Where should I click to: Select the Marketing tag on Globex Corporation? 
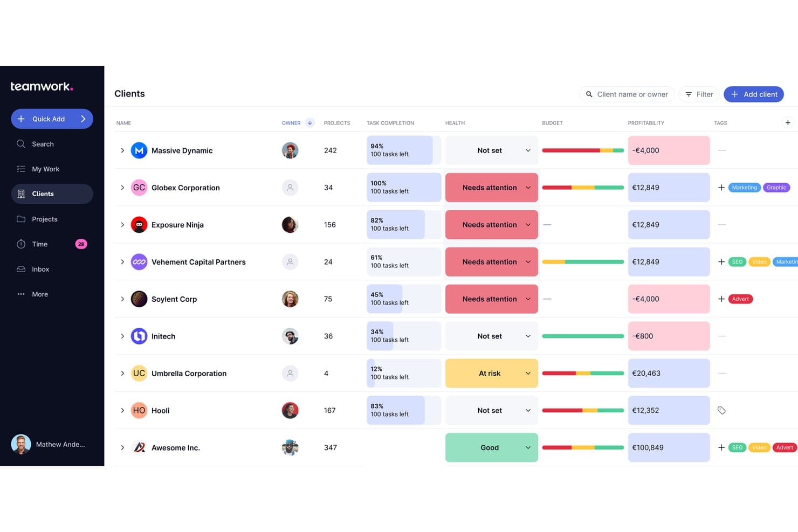[744, 188]
